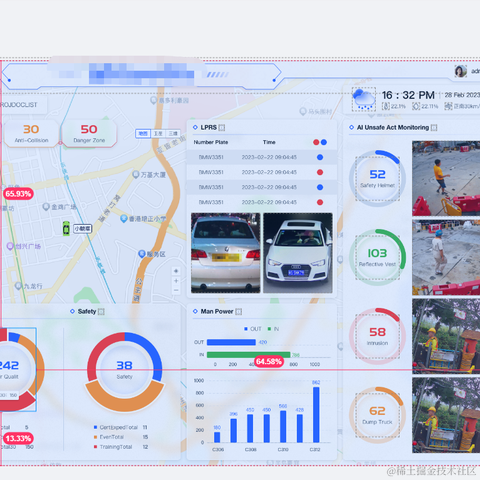480x480 pixels.
Task: Select first LPRS row with blue dot
Action: pos(262,157)
